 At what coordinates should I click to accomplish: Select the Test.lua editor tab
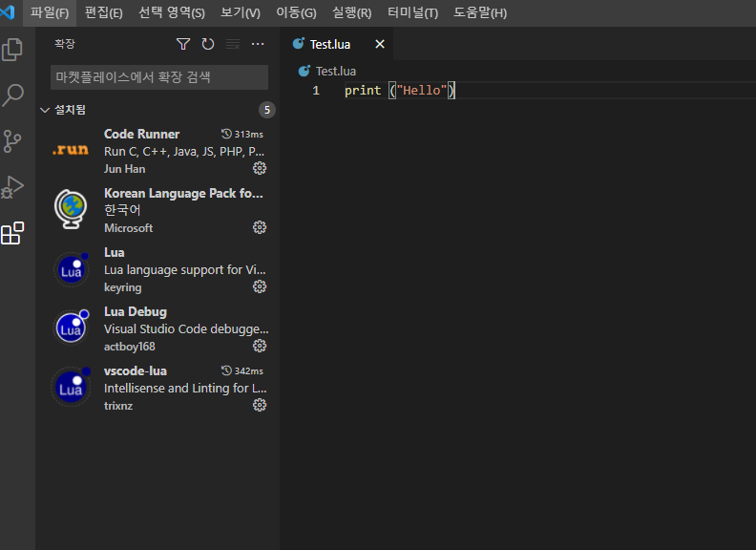click(336, 44)
